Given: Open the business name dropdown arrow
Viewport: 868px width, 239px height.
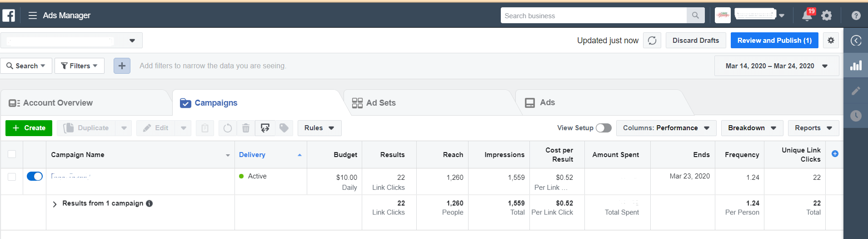Looking at the screenshot, I should point(782,15).
